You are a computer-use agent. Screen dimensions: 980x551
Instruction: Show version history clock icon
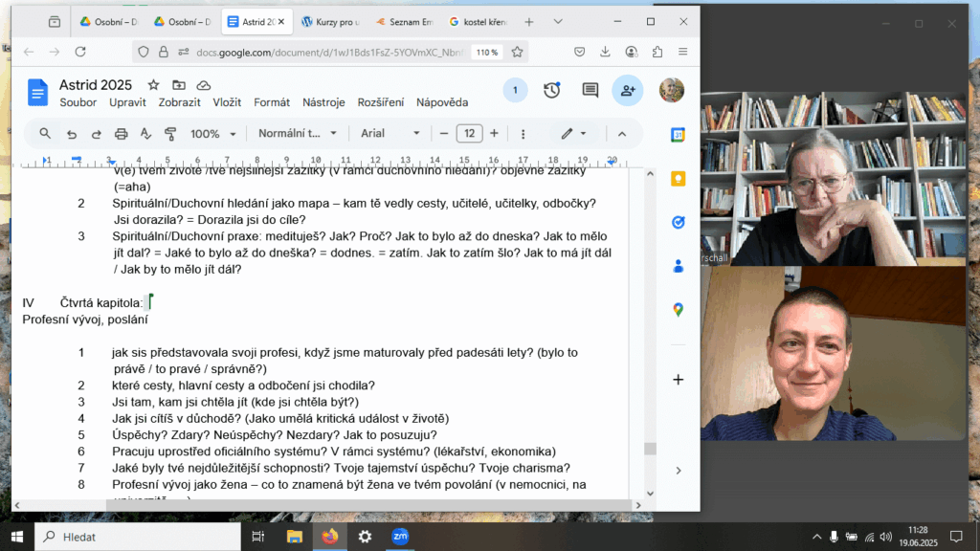pos(552,90)
